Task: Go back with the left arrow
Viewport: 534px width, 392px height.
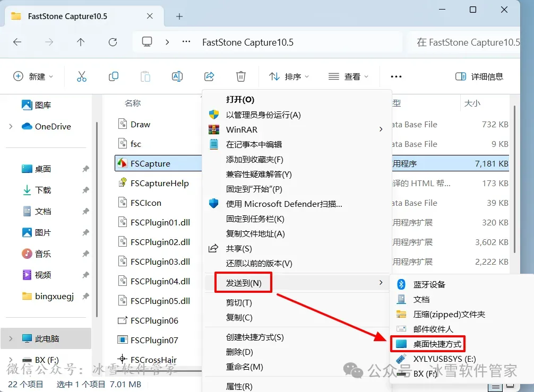Action: pyautogui.click(x=17, y=42)
